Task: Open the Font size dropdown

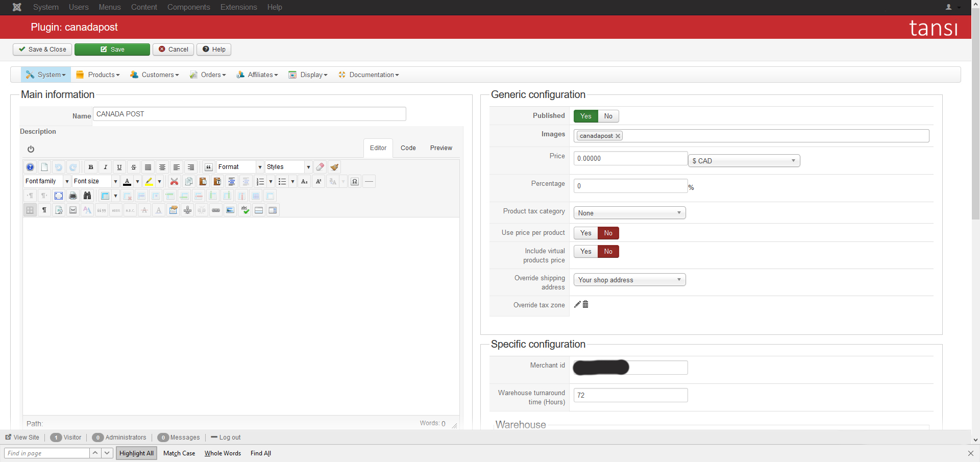Action: [x=95, y=181]
